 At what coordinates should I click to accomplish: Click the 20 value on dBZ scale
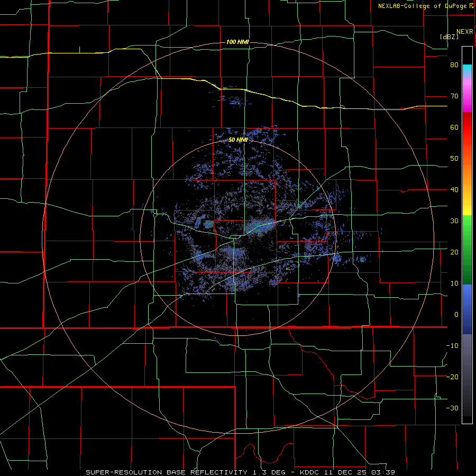(x=454, y=252)
